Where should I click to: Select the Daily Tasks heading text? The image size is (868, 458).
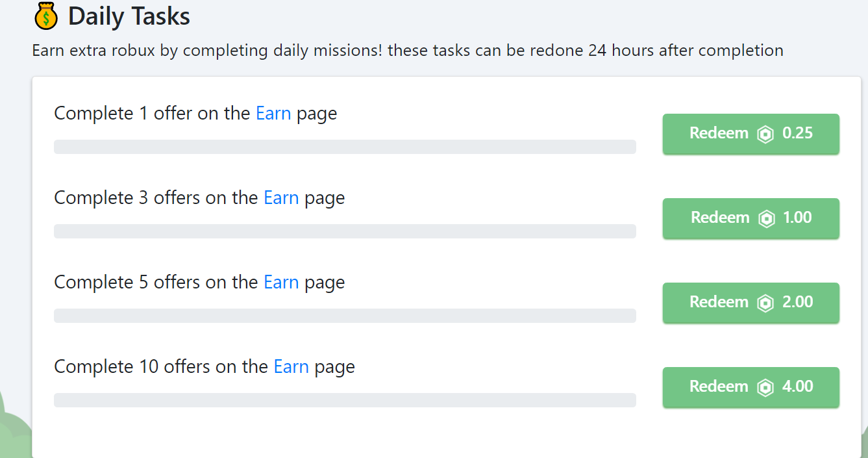tap(129, 16)
